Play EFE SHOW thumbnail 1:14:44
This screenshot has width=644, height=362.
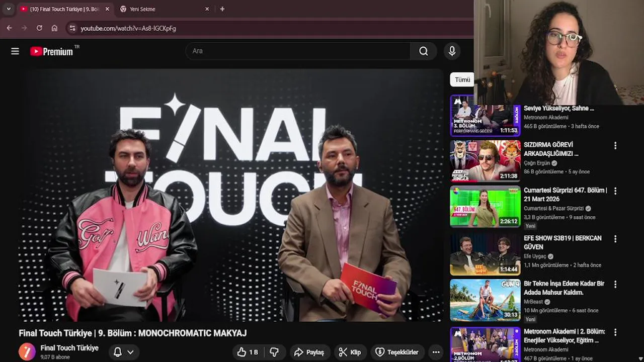(x=486, y=254)
